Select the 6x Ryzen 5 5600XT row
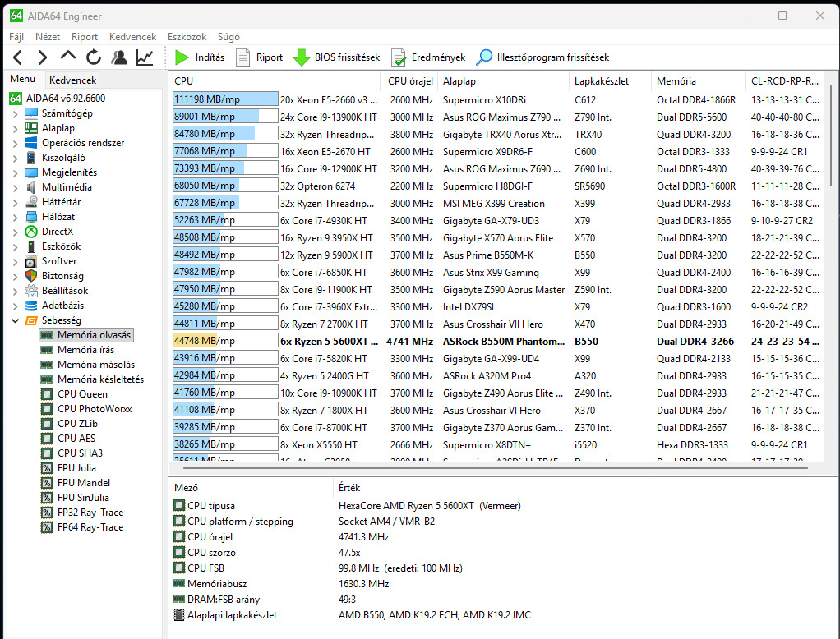The image size is (840, 639). (496, 342)
